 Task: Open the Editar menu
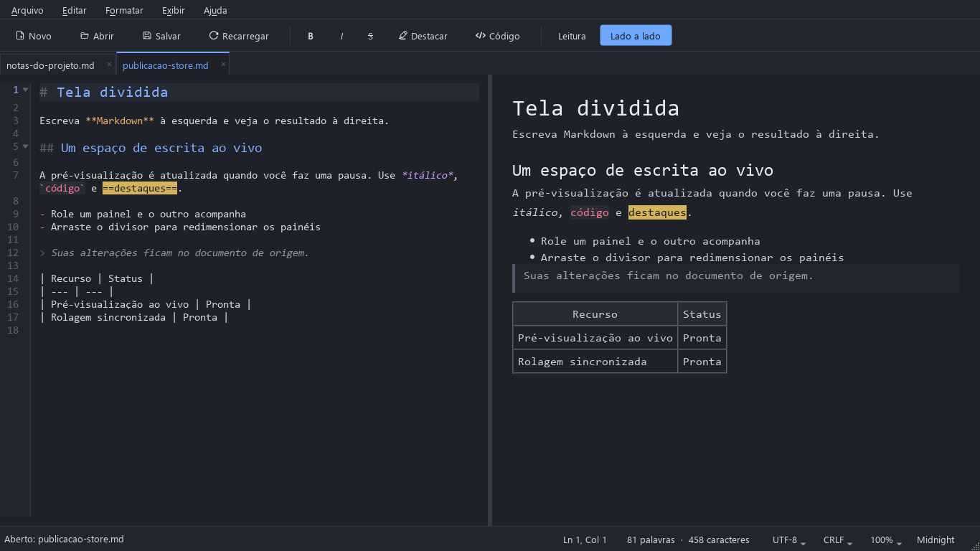pos(75,10)
